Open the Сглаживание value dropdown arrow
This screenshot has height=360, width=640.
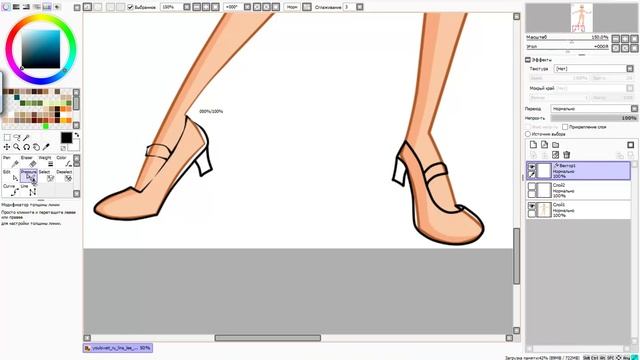click(x=360, y=7)
